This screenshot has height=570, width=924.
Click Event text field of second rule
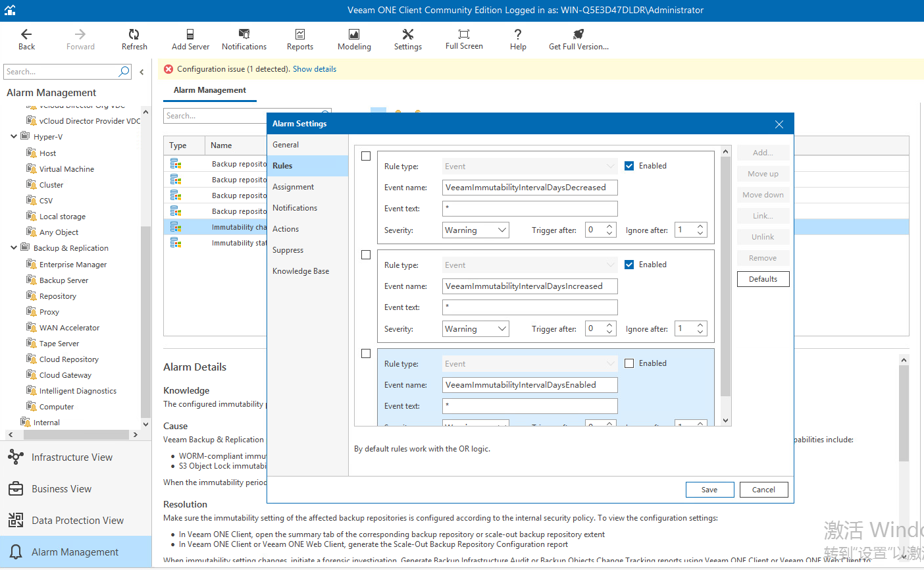530,307
